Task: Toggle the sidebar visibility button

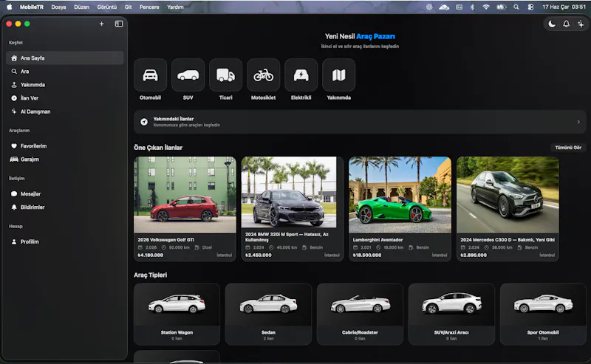Action: tap(119, 24)
